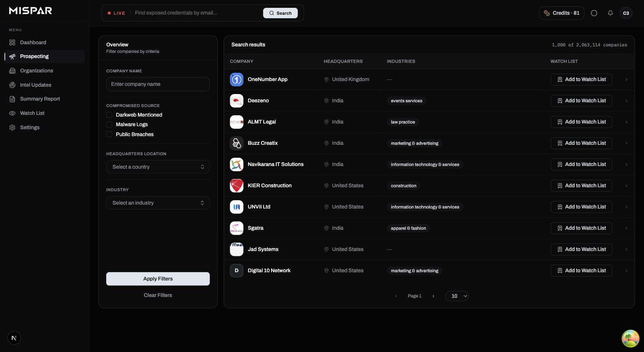Click the Deezeno company logo
The width and height of the screenshot is (644, 352).
point(236,101)
